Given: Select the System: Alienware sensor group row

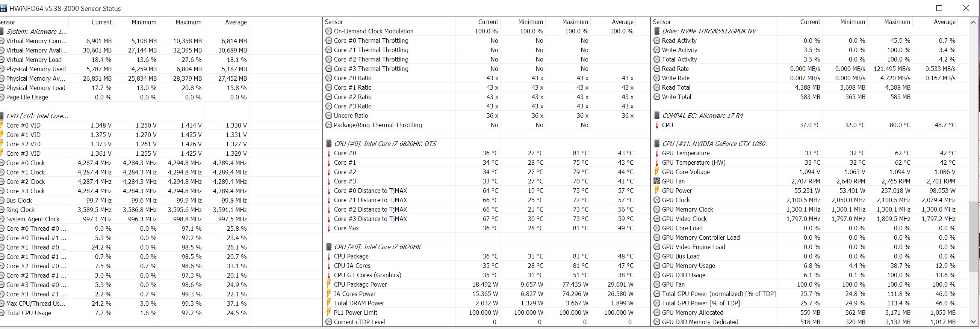Looking at the screenshot, I should pos(36,32).
